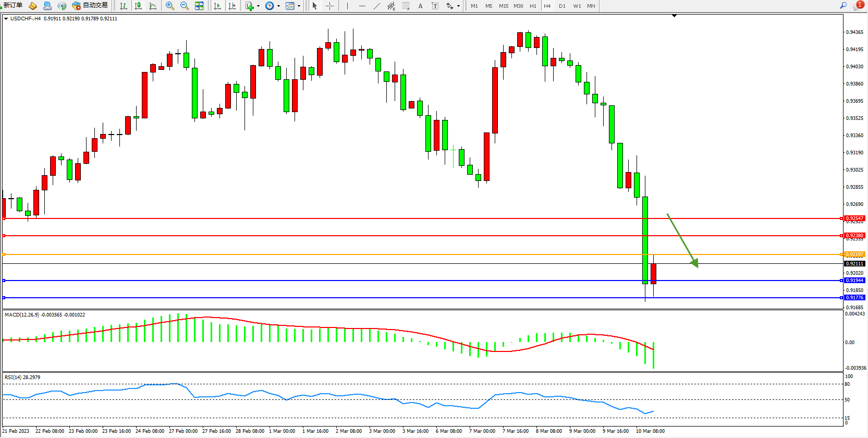868x438 pixels.
Task: Switch to the D1 timeframe
Action: pyautogui.click(x=562, y=6)
